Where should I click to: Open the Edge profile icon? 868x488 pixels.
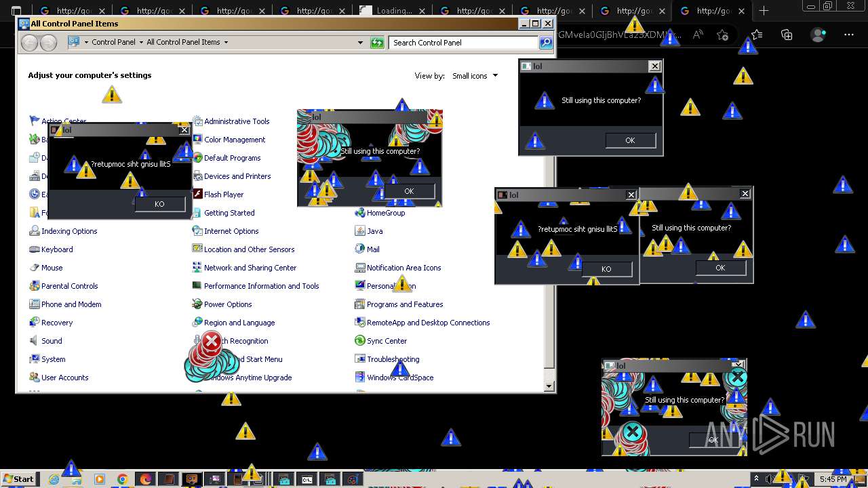819,35
